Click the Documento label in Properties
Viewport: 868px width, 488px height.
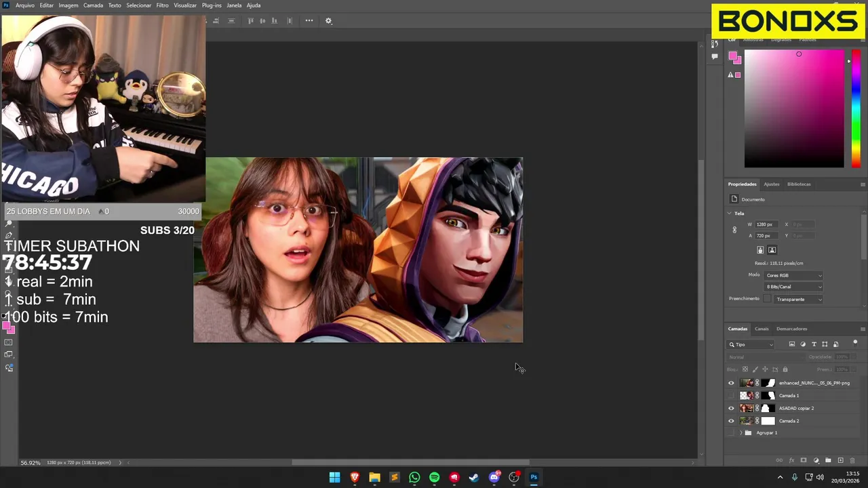[x=753, y=199]
